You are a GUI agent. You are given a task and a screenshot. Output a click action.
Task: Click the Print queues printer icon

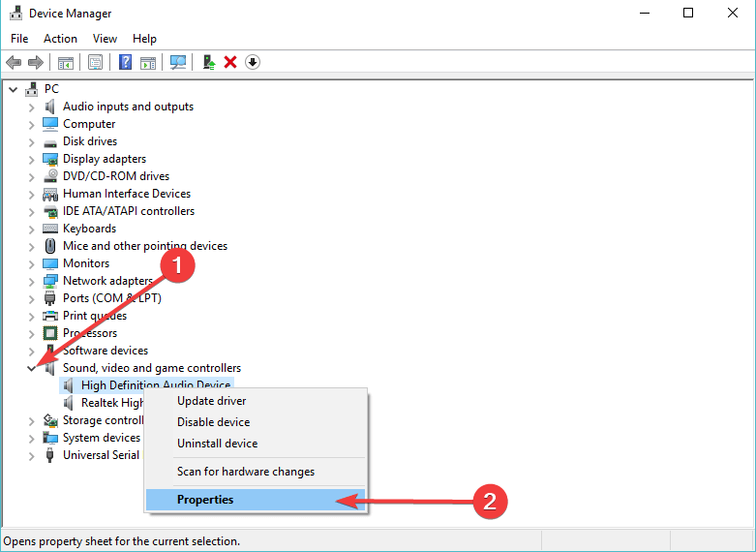pos(50,316)
